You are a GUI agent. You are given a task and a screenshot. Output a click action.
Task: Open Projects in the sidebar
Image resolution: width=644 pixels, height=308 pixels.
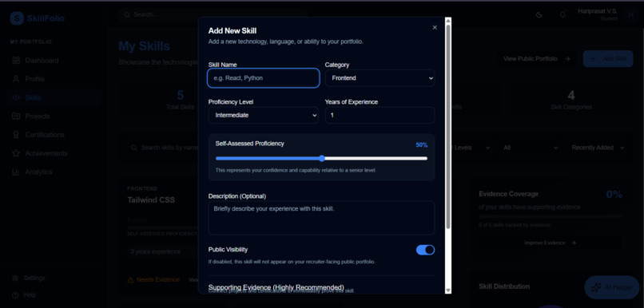point(54,116)
